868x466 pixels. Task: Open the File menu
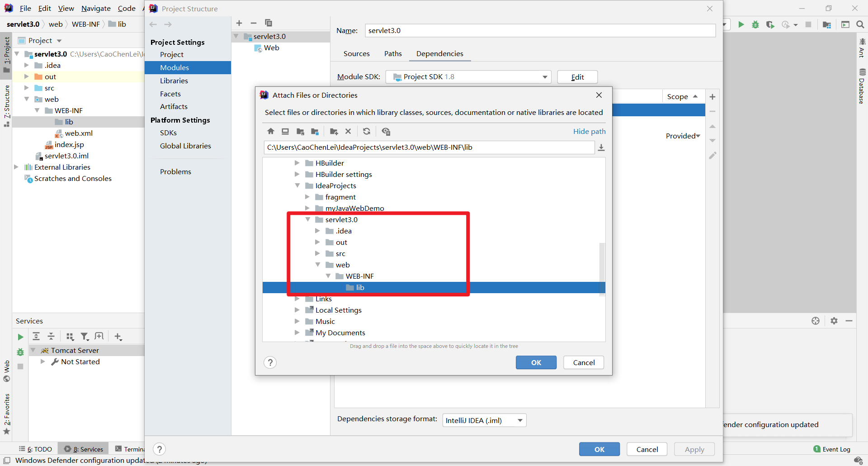tap(25, 8)
